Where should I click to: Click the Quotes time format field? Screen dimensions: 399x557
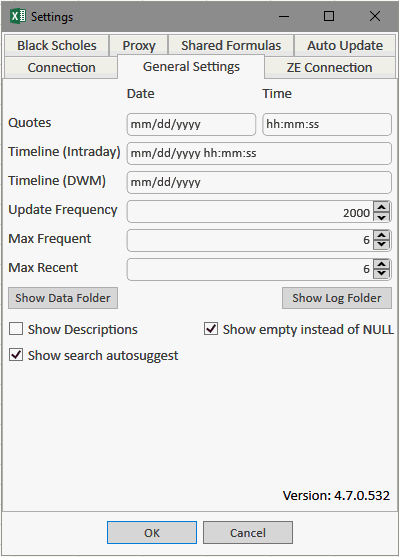pyautogui.click(x=327, y=124)
